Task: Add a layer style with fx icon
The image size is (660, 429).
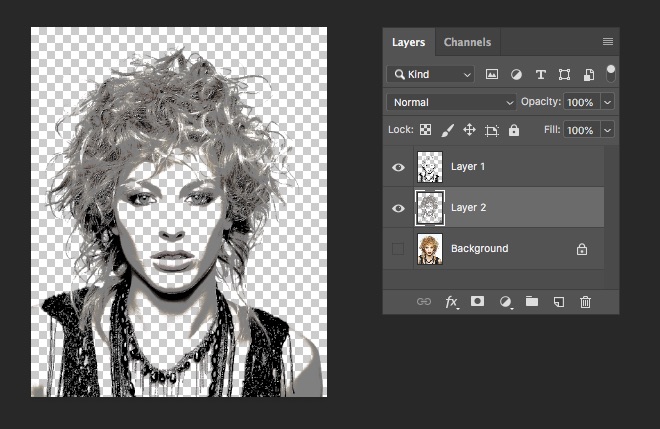Action: point(451,301)
